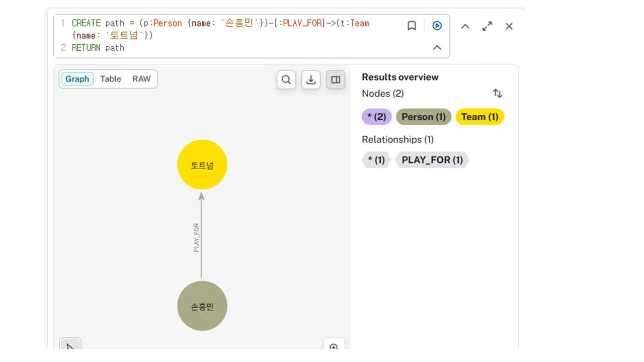Save query with bookmark icon
644x362 pixels.
point(412,26)
